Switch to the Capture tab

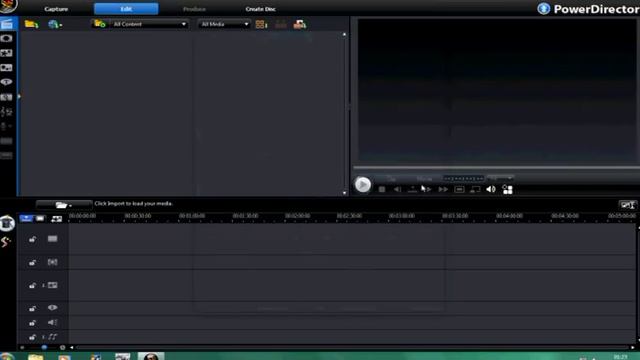[56, 9]
